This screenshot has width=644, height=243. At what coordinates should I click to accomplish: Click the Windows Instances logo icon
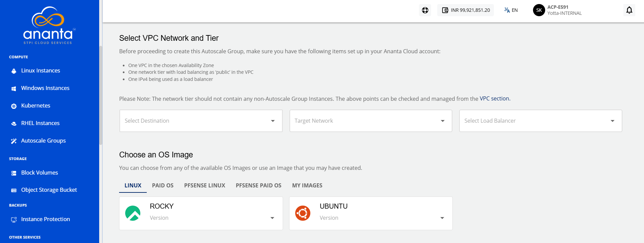[x=14, y=88]
